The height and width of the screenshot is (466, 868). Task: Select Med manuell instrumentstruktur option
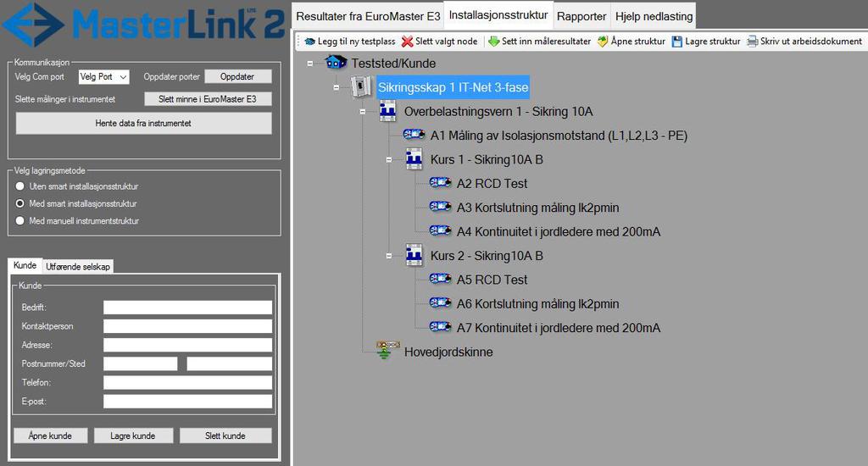pos(20,220)
